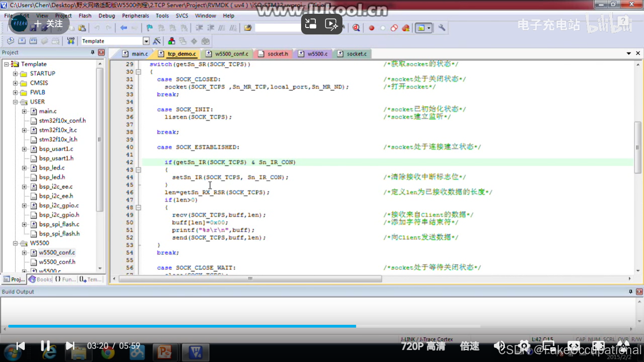Click the Undo arrow icon
This screenshot has height=362, width=644.
click(x=97, y=28)
